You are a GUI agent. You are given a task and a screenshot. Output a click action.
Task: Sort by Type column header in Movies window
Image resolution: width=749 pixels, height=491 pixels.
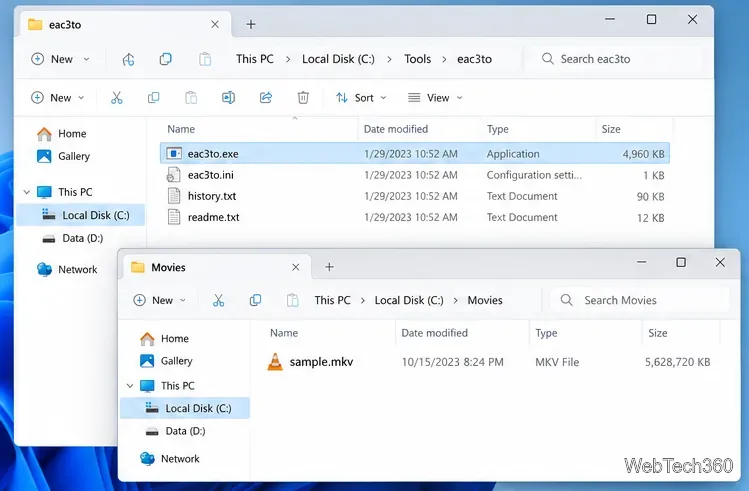tap(546, 333)
